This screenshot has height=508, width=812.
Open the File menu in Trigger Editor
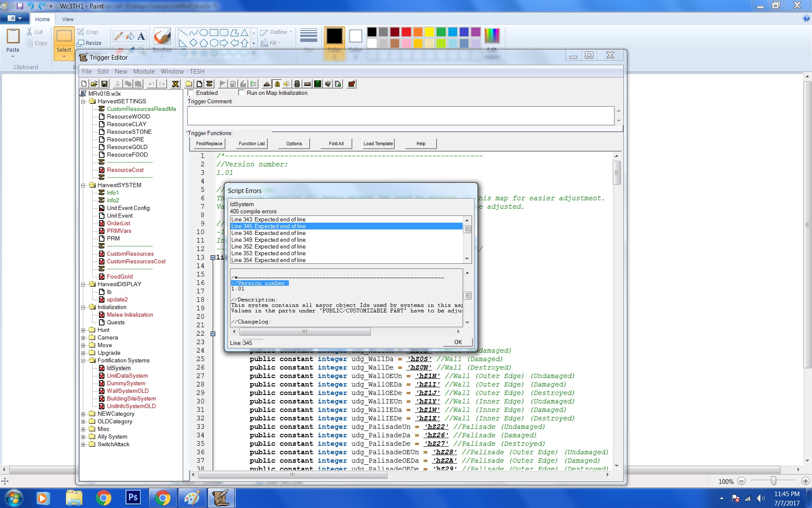[x=87, y=72]
